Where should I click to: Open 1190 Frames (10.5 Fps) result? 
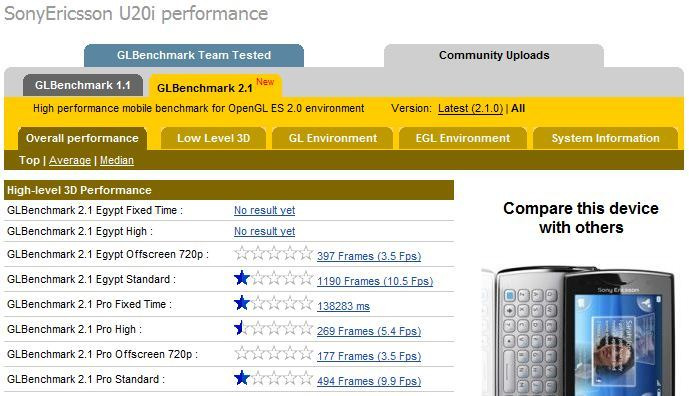(x=375, y=281)
